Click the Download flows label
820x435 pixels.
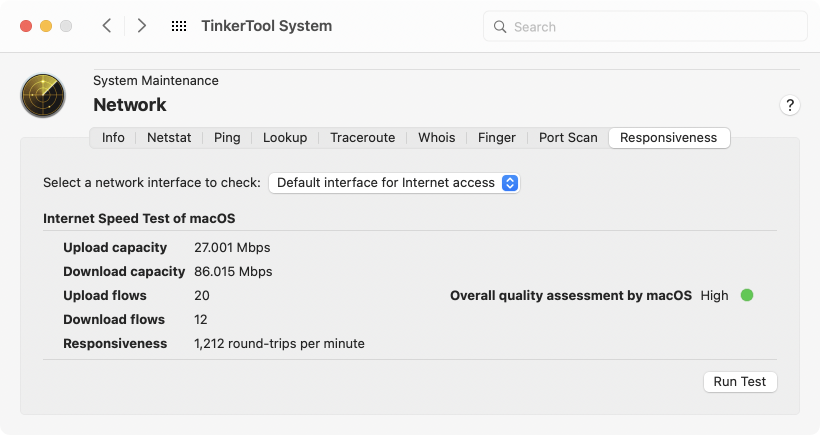[x=114, y=319]
